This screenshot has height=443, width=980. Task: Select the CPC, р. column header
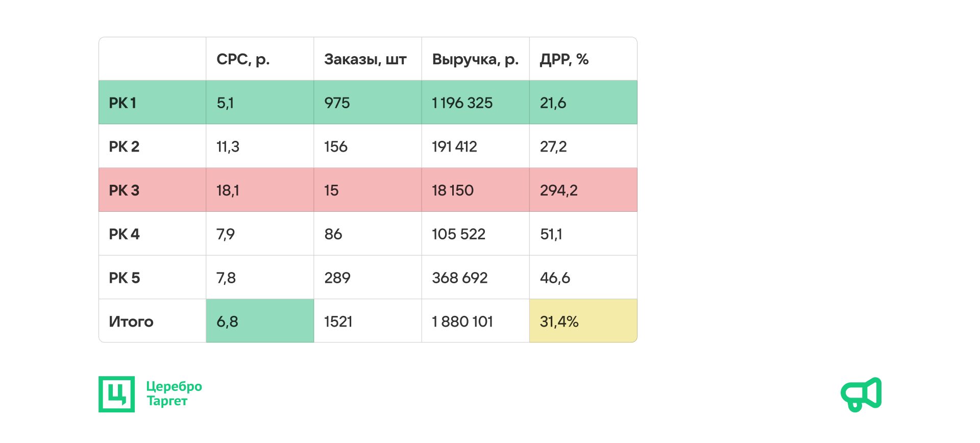click(243, 59)
